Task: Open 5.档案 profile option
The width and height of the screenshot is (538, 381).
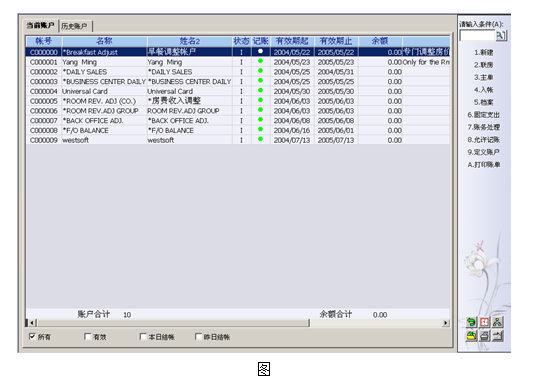Action: point(483,102)
